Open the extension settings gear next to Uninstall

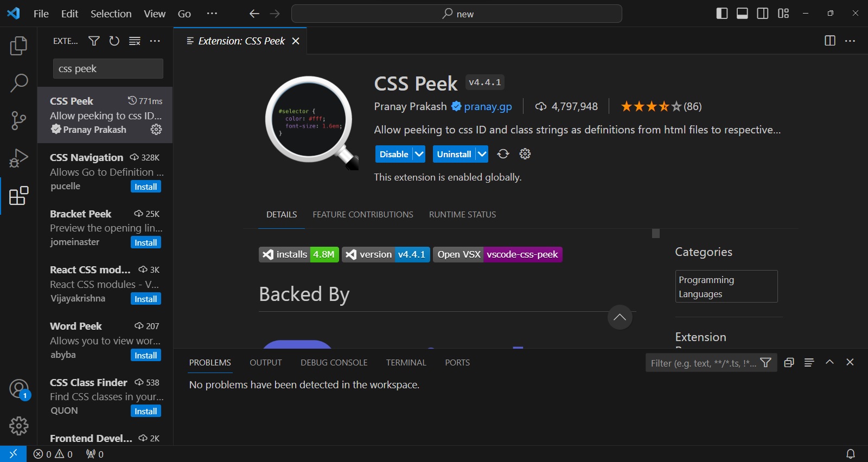(x=525, y=154)
